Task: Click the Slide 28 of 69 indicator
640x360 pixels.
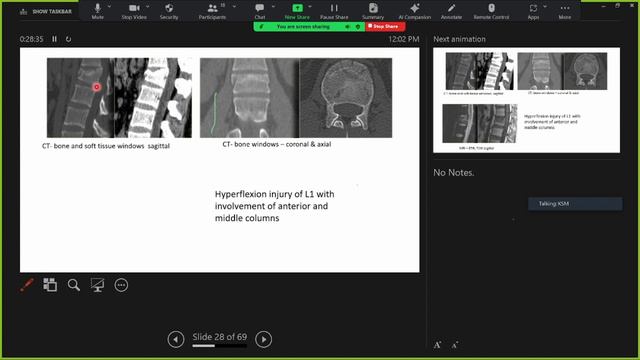Action: point(220,337)
